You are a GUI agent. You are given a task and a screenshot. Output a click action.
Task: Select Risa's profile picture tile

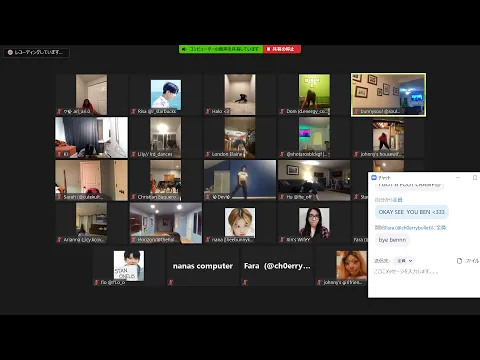pyautogui.click(x=166, y=95)
